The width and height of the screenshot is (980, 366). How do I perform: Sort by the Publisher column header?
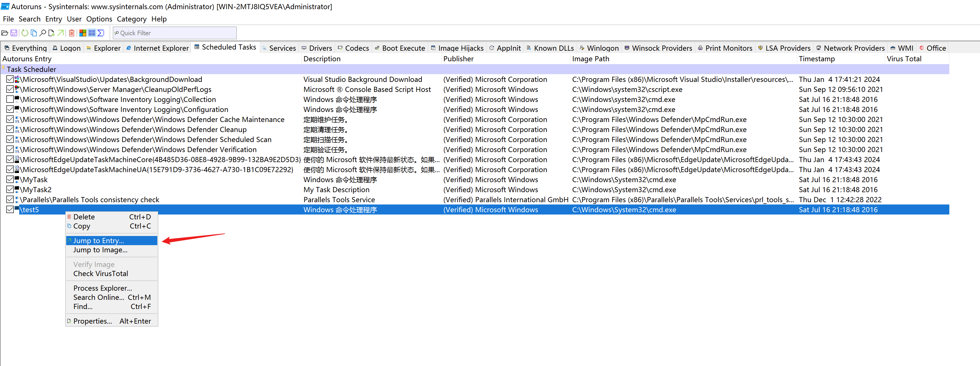[x=458, y=59]
